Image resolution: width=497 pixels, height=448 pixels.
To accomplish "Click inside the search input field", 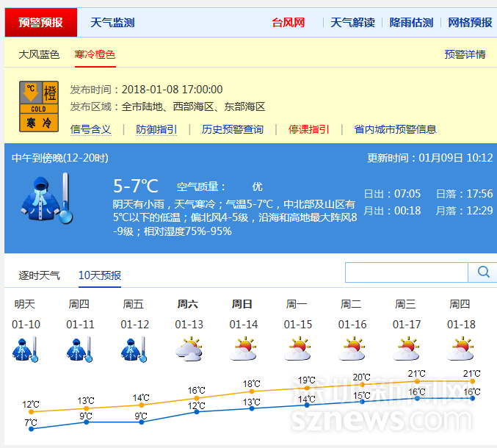I will tap(406, 272).
